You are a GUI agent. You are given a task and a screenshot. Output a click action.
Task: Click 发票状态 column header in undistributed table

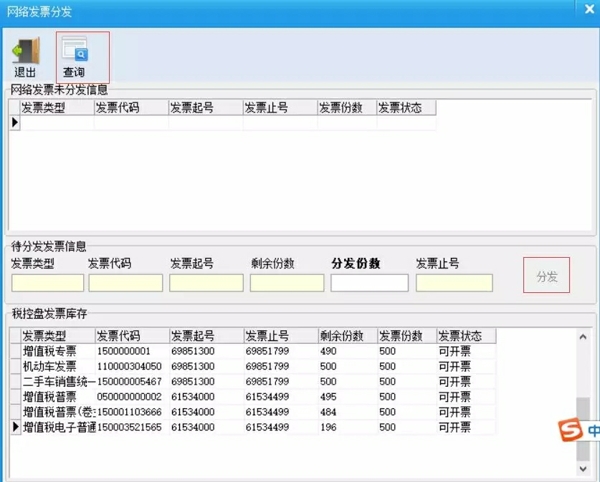tap(405, 108)
